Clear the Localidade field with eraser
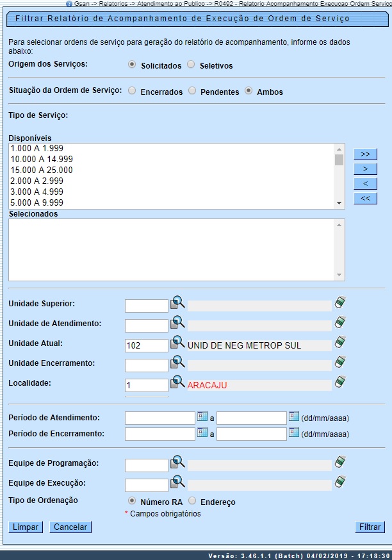 [340, 383]
